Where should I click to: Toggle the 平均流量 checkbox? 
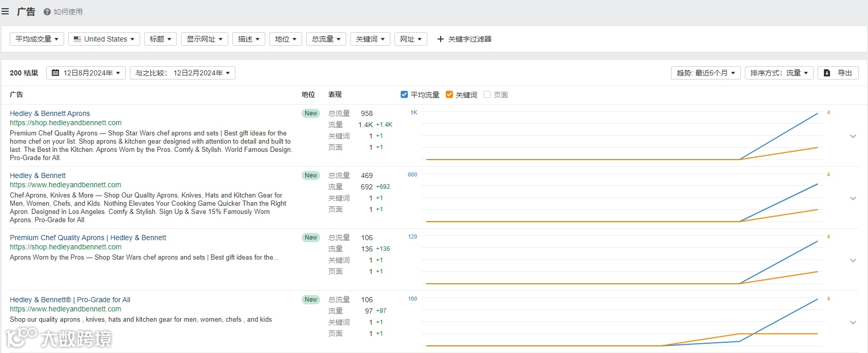point(404,94)
